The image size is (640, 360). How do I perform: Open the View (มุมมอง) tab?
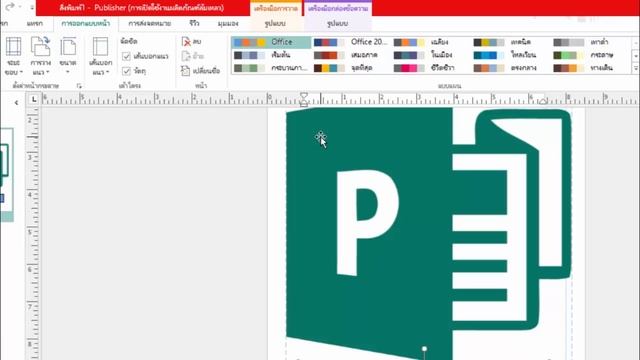228,23
